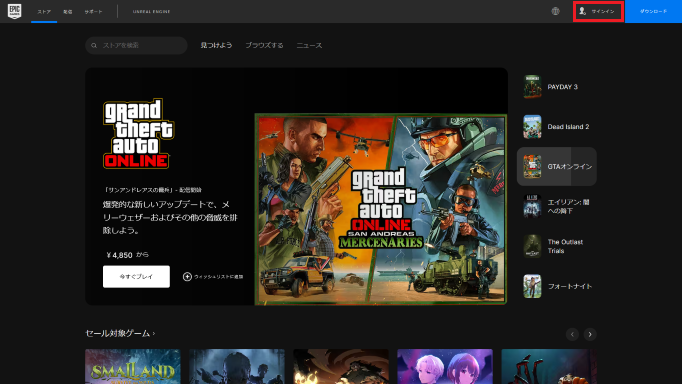Open the サポート menu item
This screenshot has width=682, height=384.
click(x=94, y=12)
